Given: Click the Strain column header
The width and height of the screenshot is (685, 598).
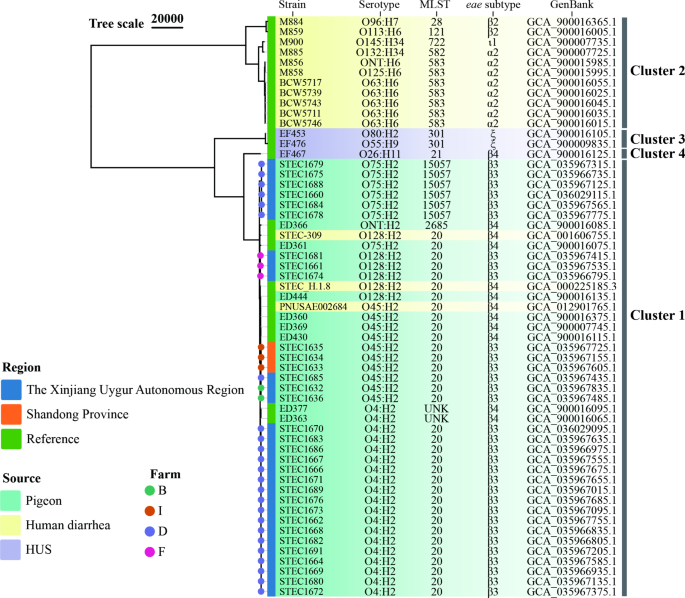Looking at the screenshot, I should click(x=292, y=5).
